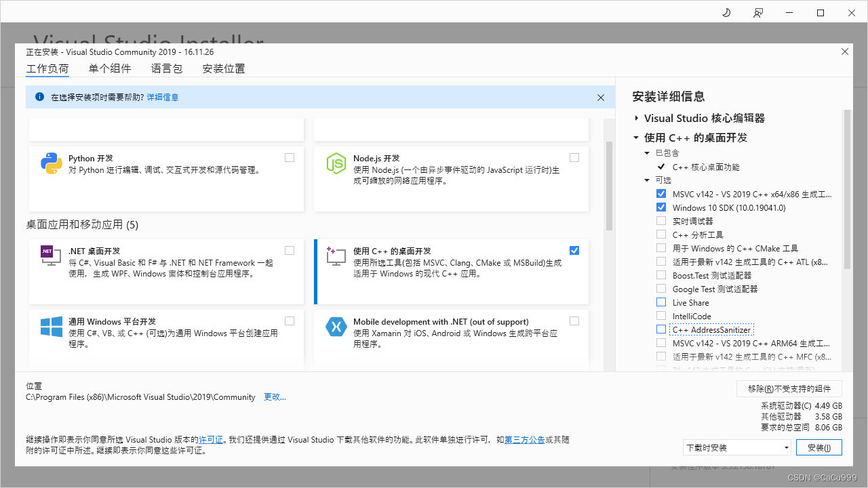Viewport: 868px width, 488px height.
Task: Click the Xamarin mobile development icon
Action: tap(336, 327)
